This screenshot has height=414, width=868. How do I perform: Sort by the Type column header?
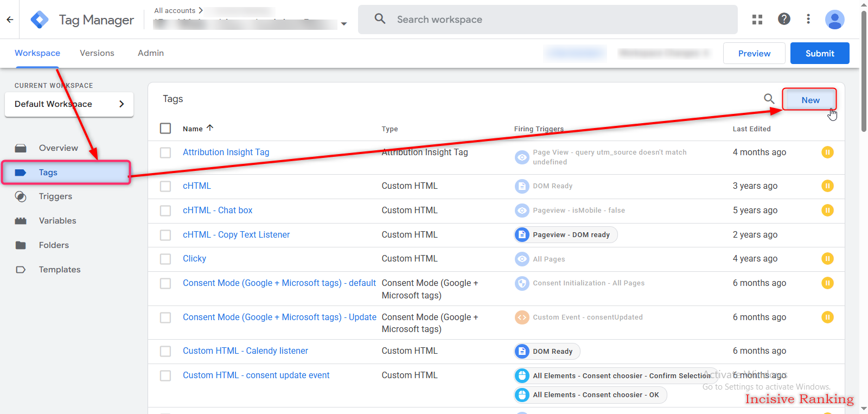click(390, 129)
